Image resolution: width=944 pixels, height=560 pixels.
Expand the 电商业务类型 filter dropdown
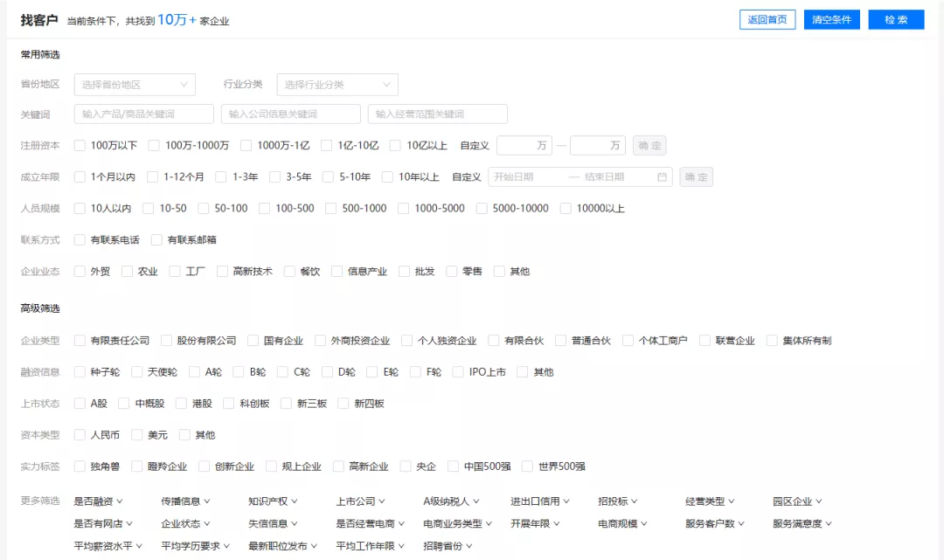[x=457, y=523]
